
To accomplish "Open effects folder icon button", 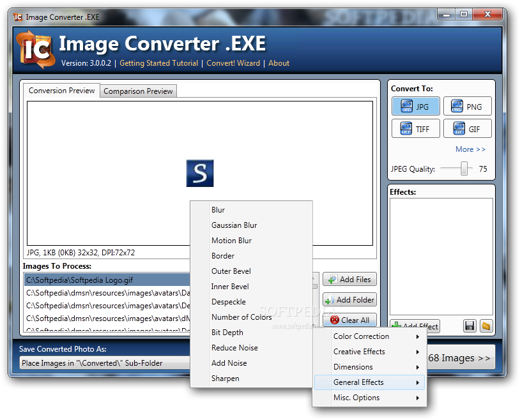I will tap(486, 326).
